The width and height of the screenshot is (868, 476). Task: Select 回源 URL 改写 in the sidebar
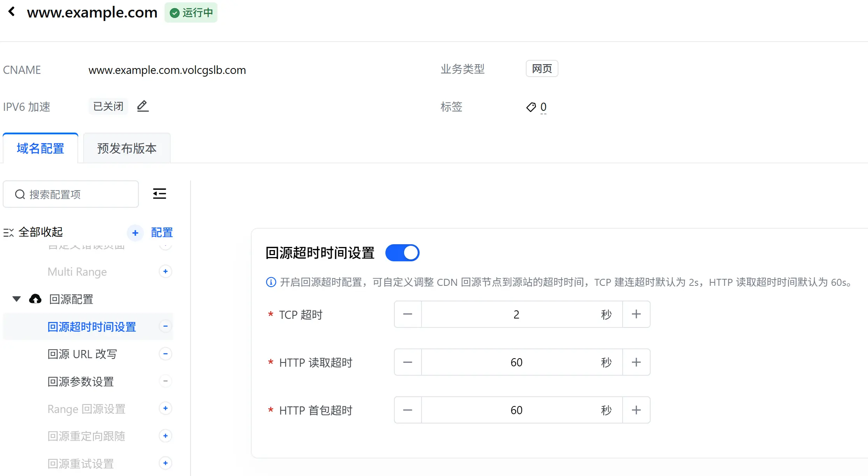click(82, 354)
